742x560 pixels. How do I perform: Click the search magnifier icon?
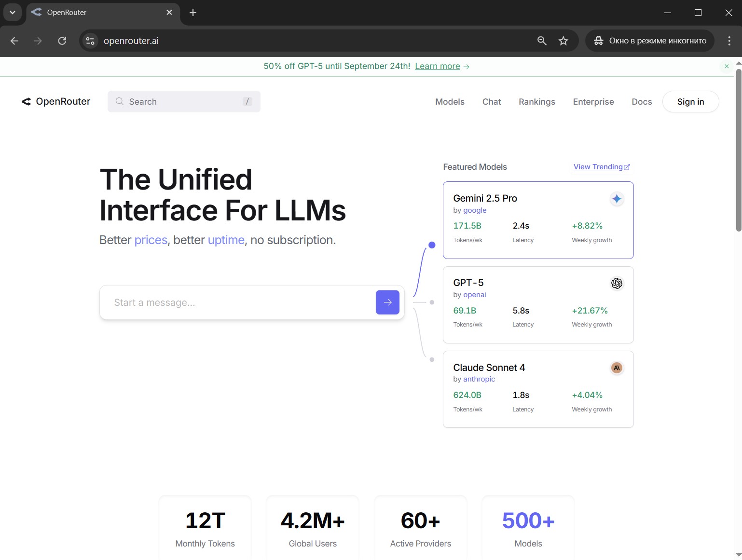[119, 102]
